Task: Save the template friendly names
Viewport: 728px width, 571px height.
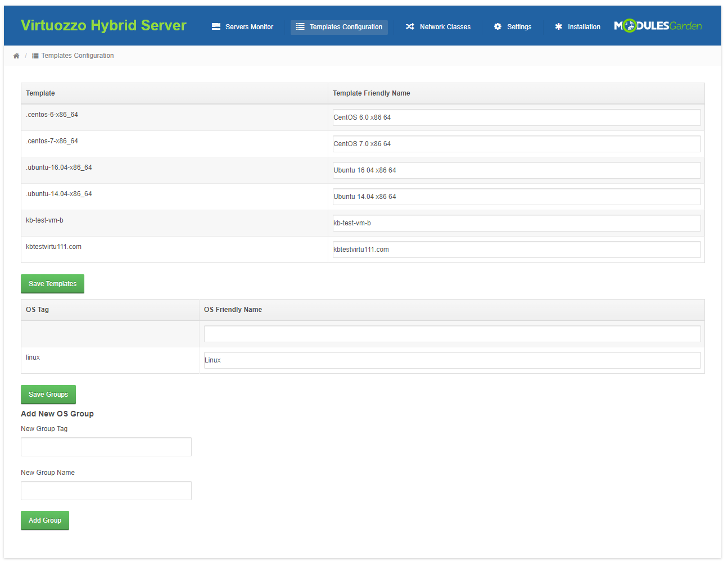Action: [52, 284]
